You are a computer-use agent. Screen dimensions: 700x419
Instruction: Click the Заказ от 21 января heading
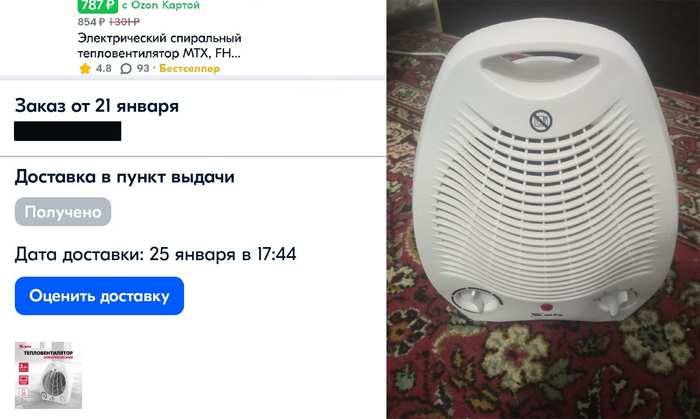click(97, 106)
